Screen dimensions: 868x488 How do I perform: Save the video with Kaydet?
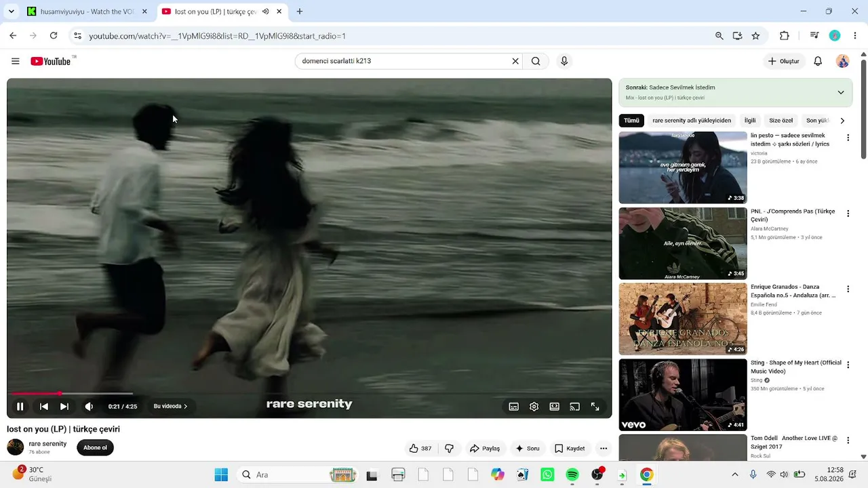tap(570, 448)
